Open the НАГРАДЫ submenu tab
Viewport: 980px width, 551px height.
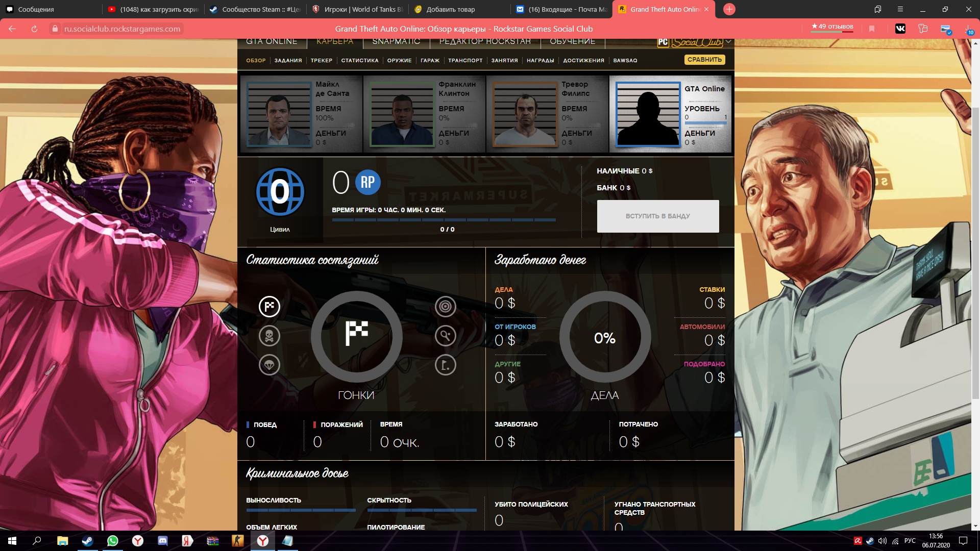[x=540, y=61]
